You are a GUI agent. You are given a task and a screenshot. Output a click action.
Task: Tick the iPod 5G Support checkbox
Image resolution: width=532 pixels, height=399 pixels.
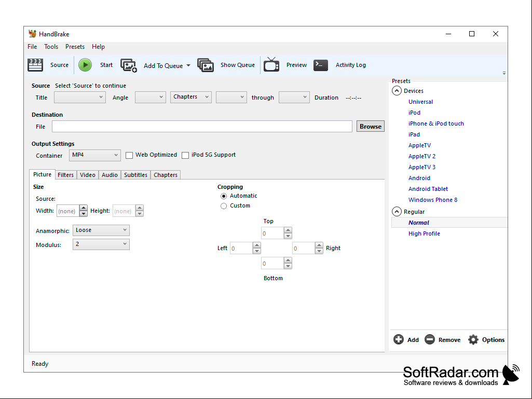point(185,155)
